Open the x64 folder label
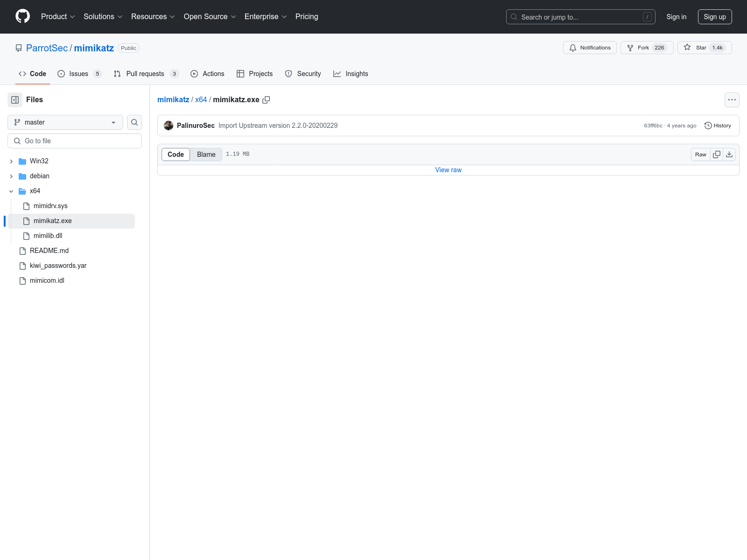Viewport: 747px width, 560px height. point(35,191)
